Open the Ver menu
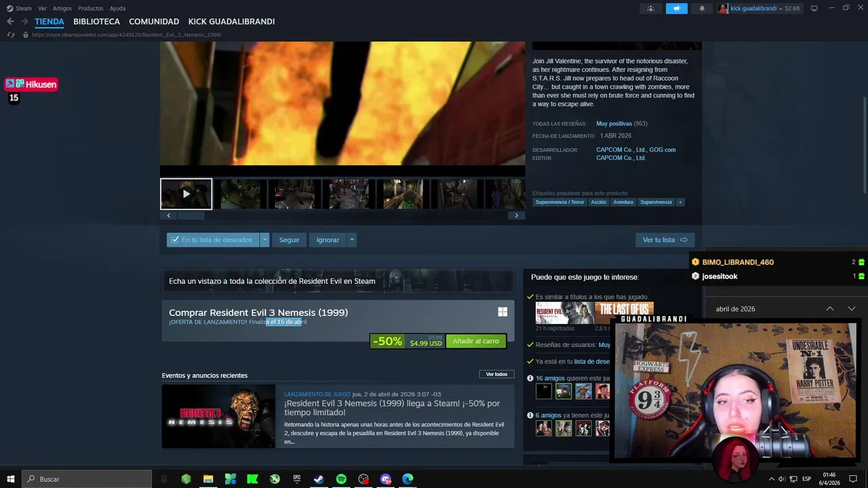The width and height of the screenshot is (868, 488). click(42, 8)
